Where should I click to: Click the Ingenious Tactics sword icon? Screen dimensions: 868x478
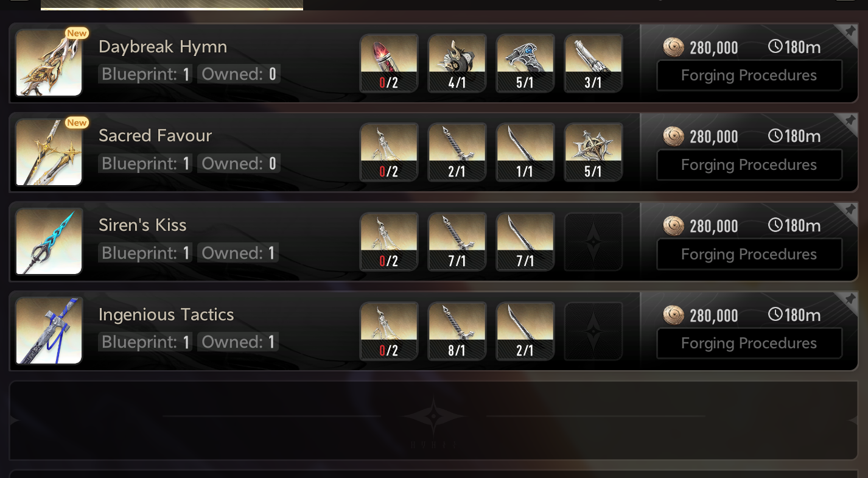(49, 331)
